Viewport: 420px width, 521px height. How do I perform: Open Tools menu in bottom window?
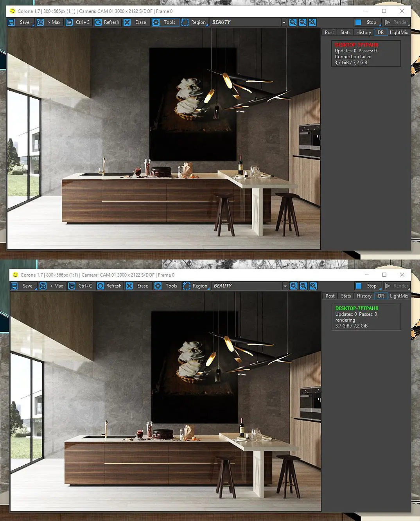[167, 286]
